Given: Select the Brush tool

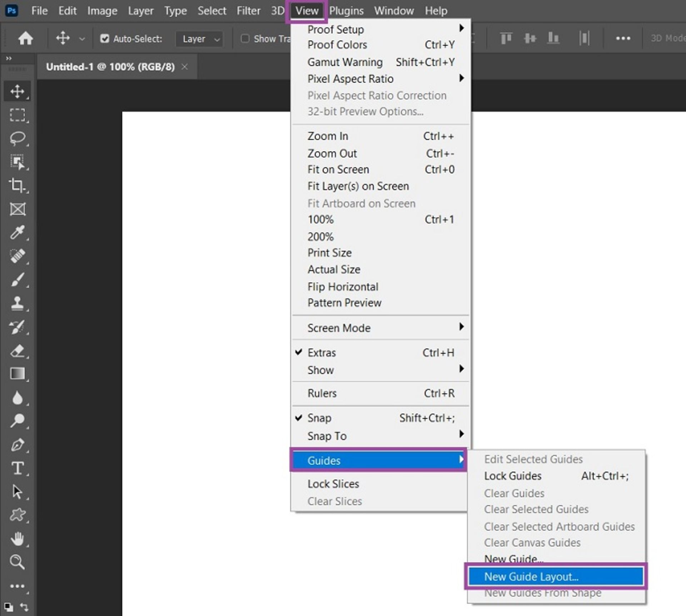Looking at the screenshot, I should coord(17,280).
